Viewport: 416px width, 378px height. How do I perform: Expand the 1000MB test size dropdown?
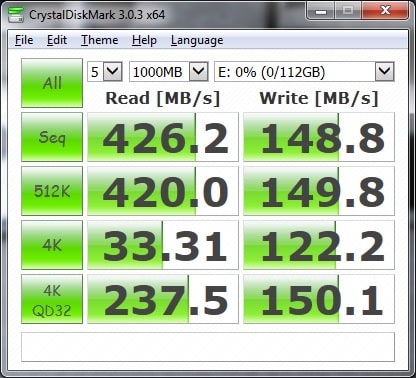(199, 71)
